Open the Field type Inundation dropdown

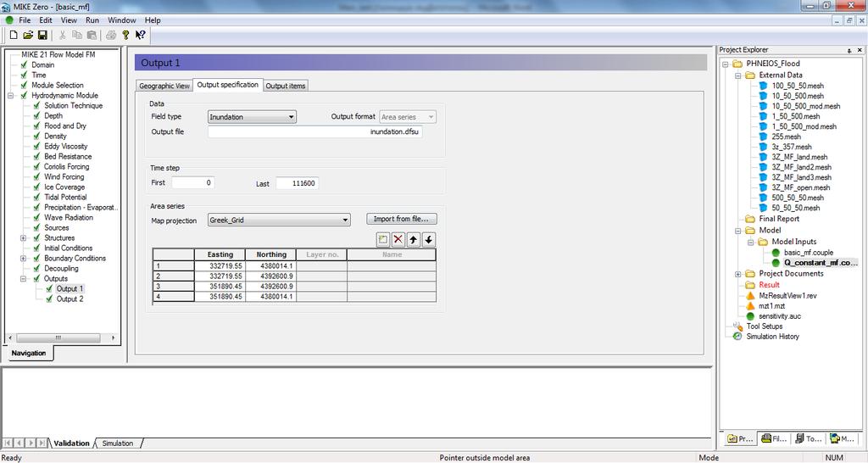[292, 117]
